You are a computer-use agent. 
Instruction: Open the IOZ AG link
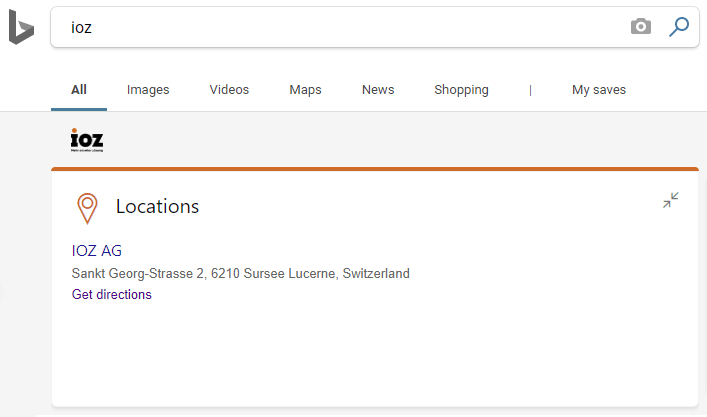[x=97, y=251]
